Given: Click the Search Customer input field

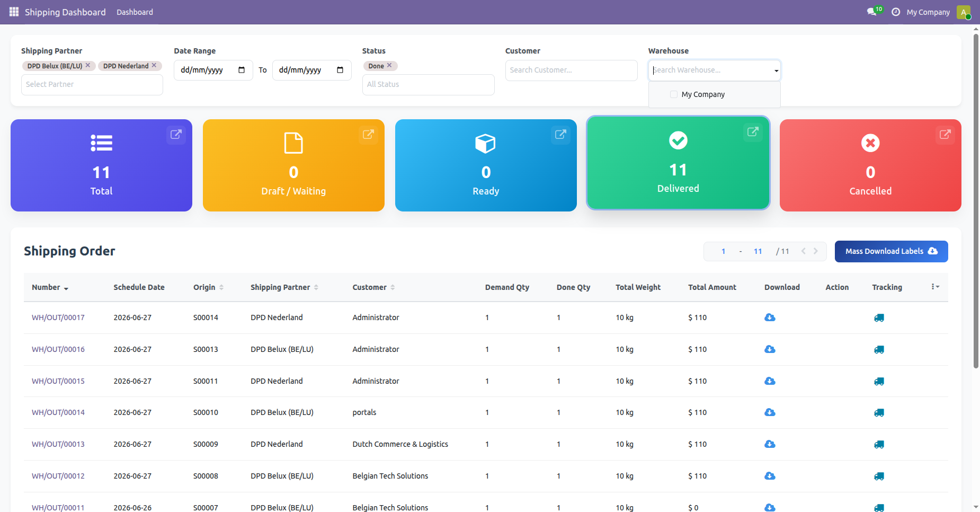Looking at the screenshot, I should click(571, 70).
